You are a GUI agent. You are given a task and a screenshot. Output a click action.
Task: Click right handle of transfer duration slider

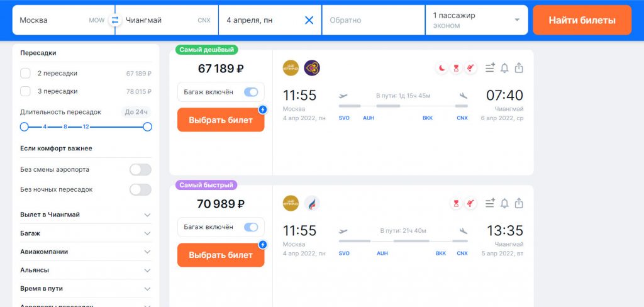[147, 126]
